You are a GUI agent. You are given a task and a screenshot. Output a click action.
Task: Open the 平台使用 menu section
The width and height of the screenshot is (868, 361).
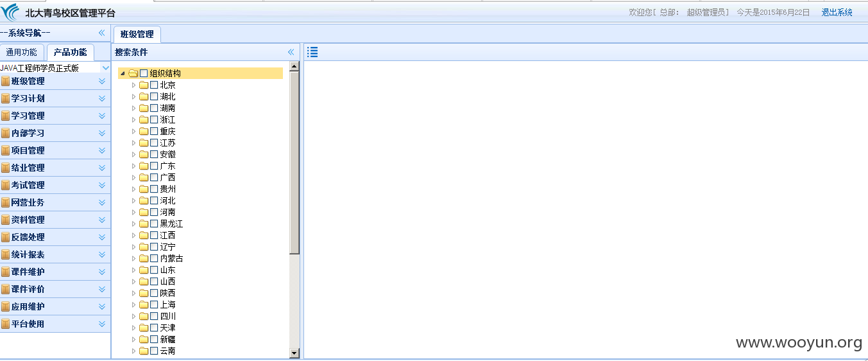click(x=55, y=324)
